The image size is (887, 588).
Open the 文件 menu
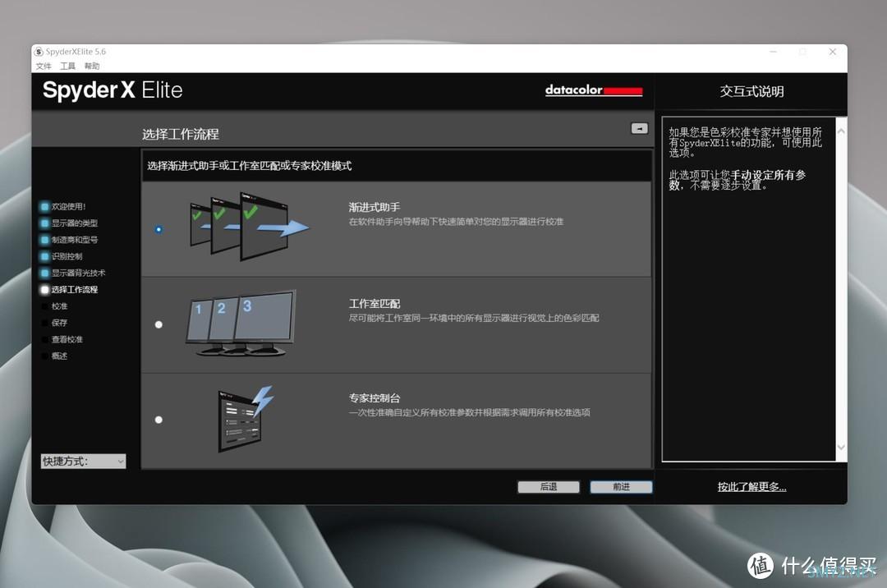(44, 67)
